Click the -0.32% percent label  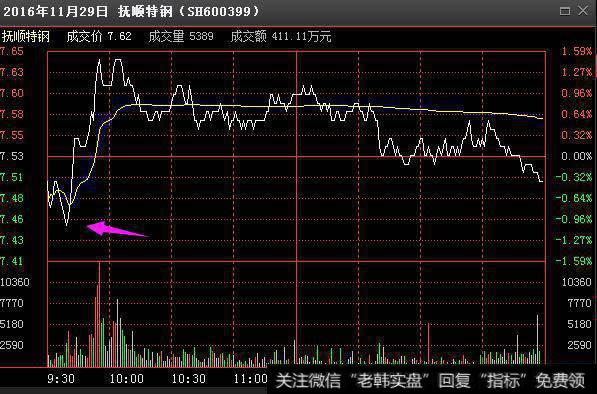[x=574, y=177]
